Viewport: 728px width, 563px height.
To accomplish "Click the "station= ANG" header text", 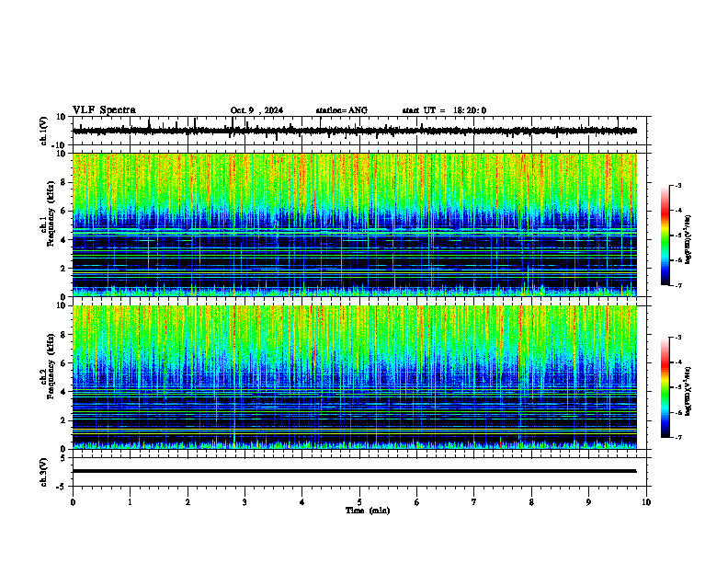I will tap(342, 110).
